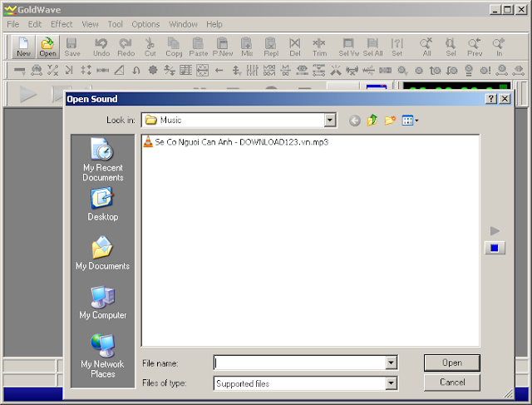
Task: Click the Back navigation arrow icon
Action: pyautogui.click(x=355, y=121)
